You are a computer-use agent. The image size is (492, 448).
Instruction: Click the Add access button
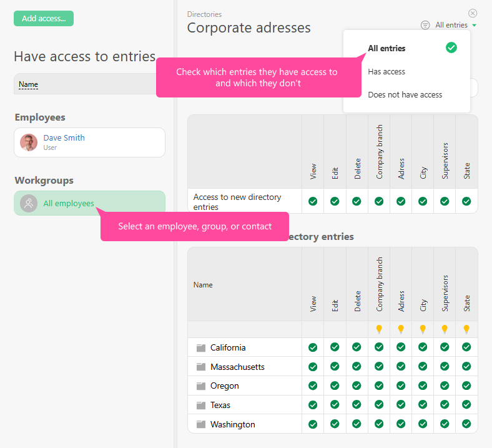(44, 19)
